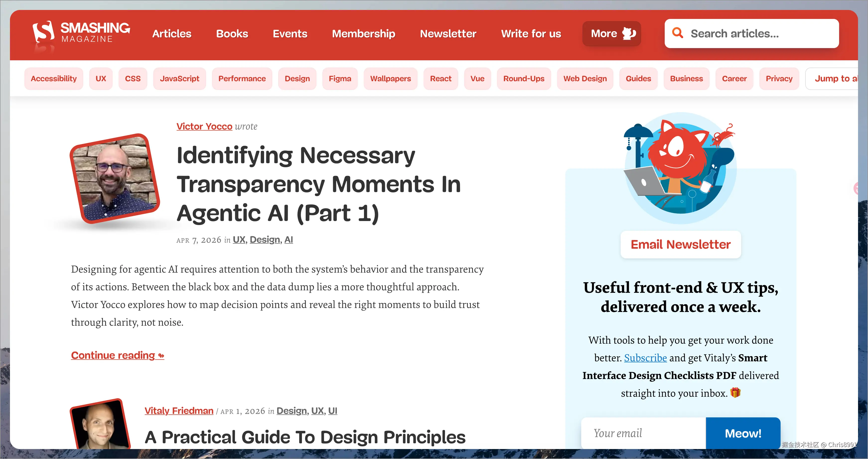Select the Accessibility topic tag

54,78
